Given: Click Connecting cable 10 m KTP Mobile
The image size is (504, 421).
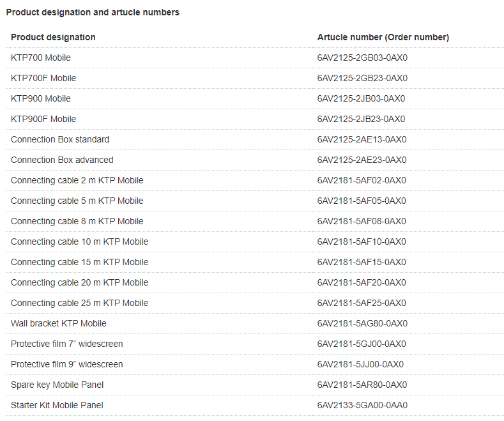Looking at the screenshot, I should (x=79, y=241).
